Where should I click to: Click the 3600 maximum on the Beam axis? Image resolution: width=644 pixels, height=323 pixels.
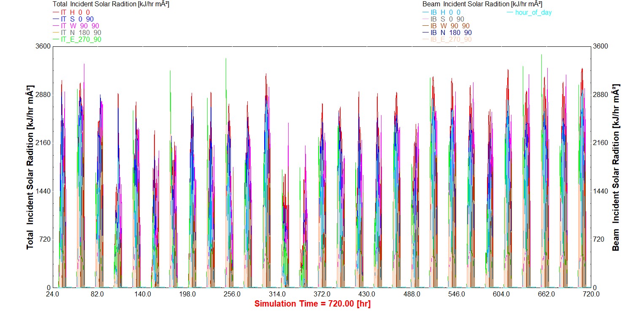[601, 46]
